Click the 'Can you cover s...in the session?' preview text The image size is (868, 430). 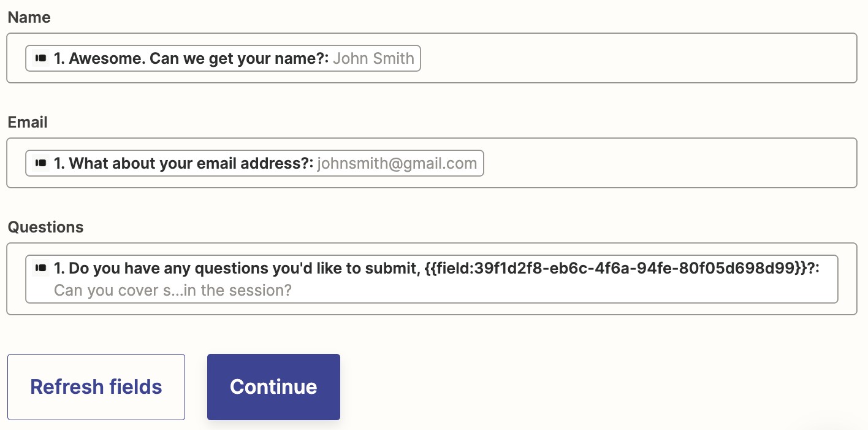172,290
